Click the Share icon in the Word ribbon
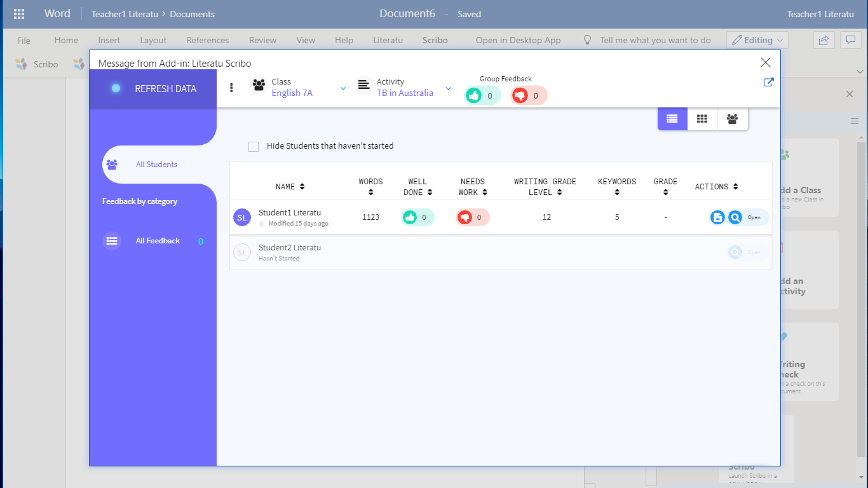This screenshot has width=868, height=488. point(824,40)
